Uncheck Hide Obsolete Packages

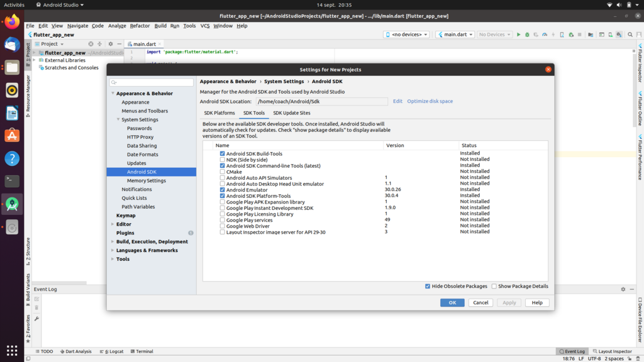(428, 286)
